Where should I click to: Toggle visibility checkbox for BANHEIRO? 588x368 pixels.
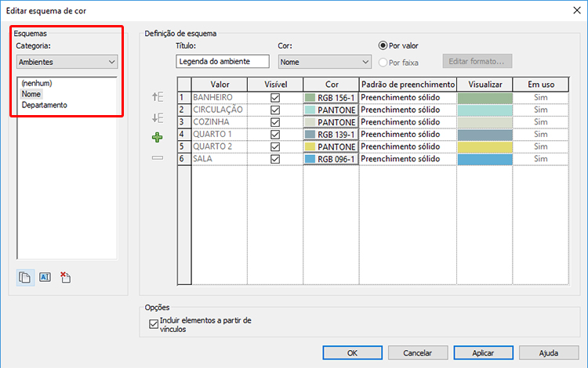point(275,98)
